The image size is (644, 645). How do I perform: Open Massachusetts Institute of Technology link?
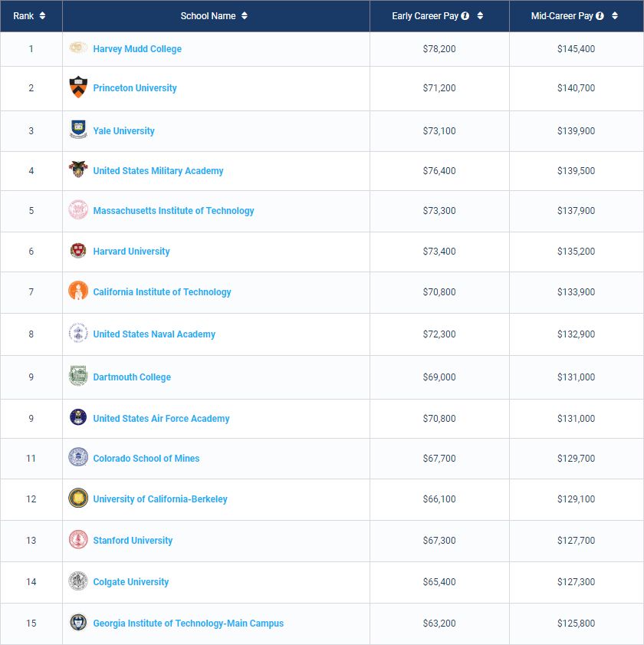coord(173,211)
